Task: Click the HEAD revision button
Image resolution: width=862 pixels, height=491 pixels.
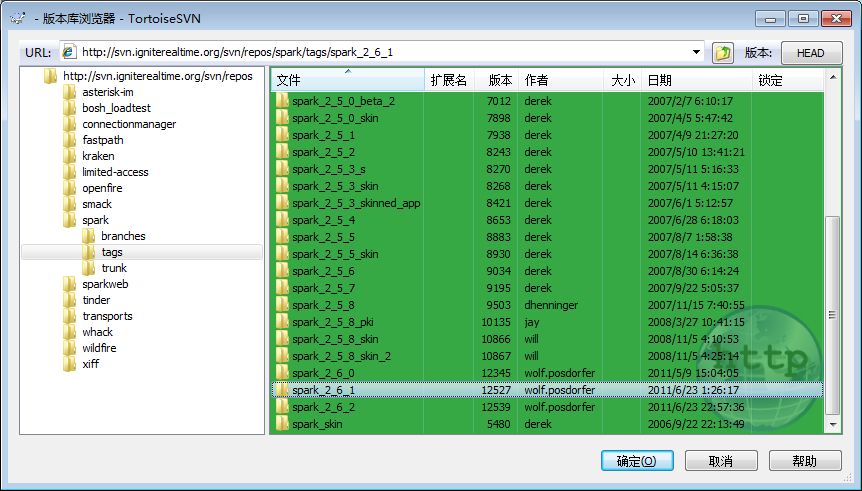Action: click(x=811, y=53)
